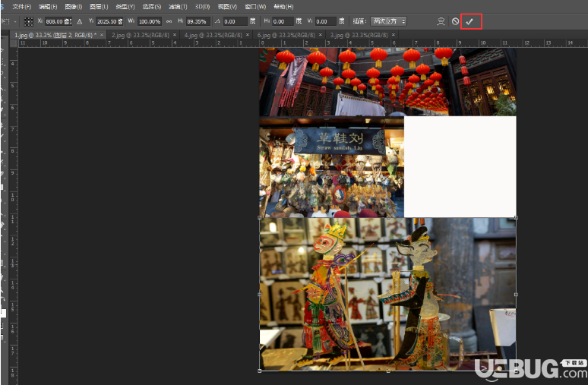588x385 pixels.
Task: Click the top-right transform handle of puppet image
Action: pyautogui.click(x=516, y=217)
